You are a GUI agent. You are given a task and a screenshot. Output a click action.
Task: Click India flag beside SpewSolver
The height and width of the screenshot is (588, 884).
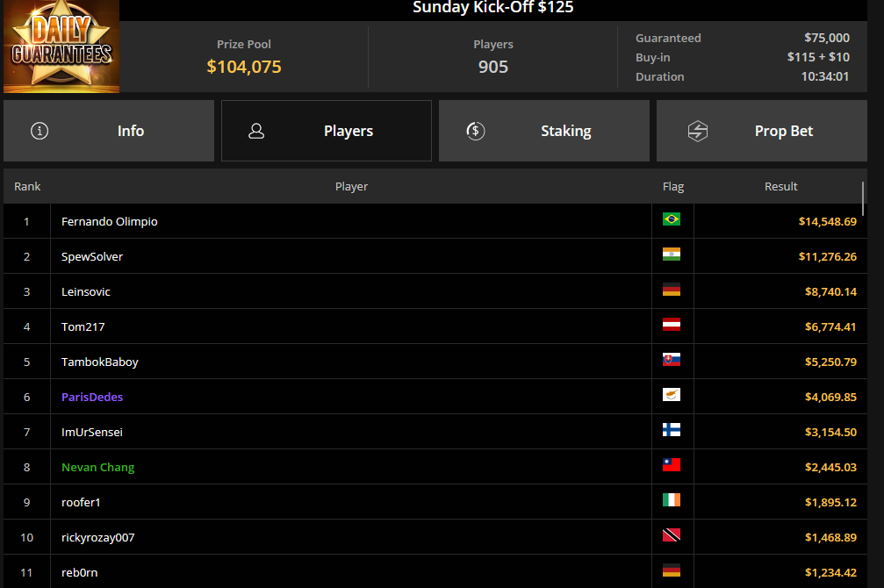[672, 255]
